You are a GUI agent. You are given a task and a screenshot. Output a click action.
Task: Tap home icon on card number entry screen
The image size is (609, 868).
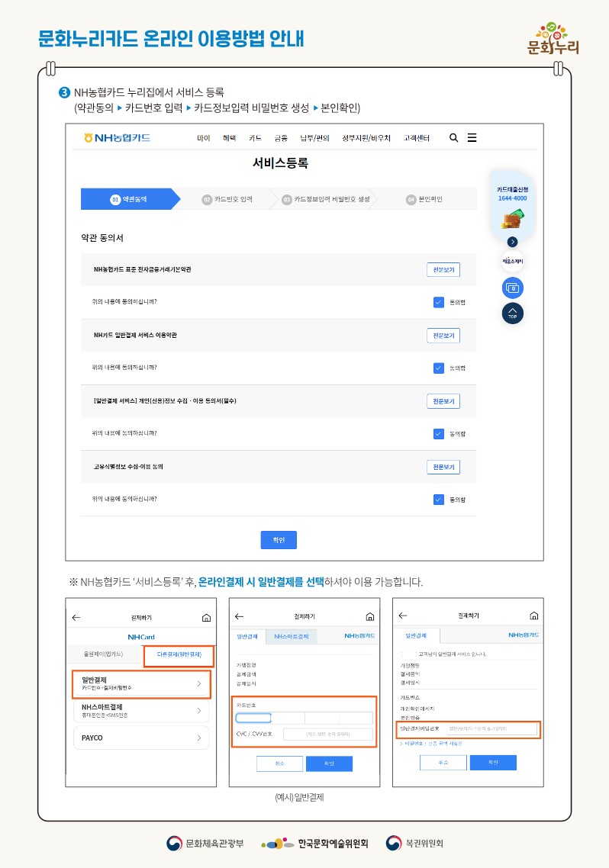pyautogui.click(x=370, y=617)
